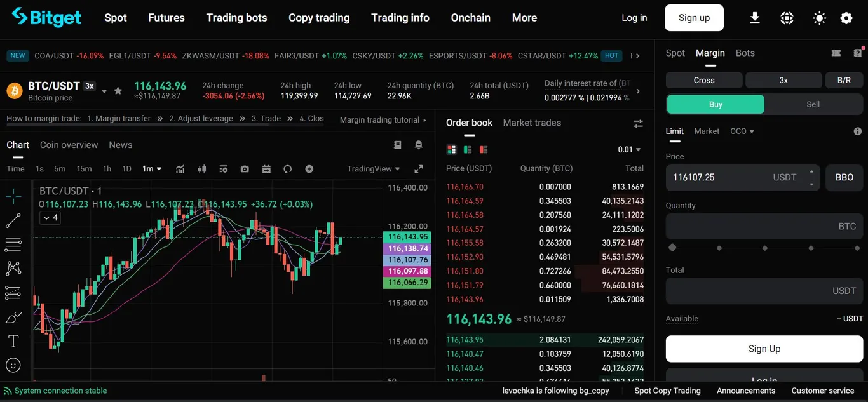Image resolution: width=868 pixels, height=402 pixels.
Task: Select the crosshair cursor tool
Action: click(x=13, y=196)
